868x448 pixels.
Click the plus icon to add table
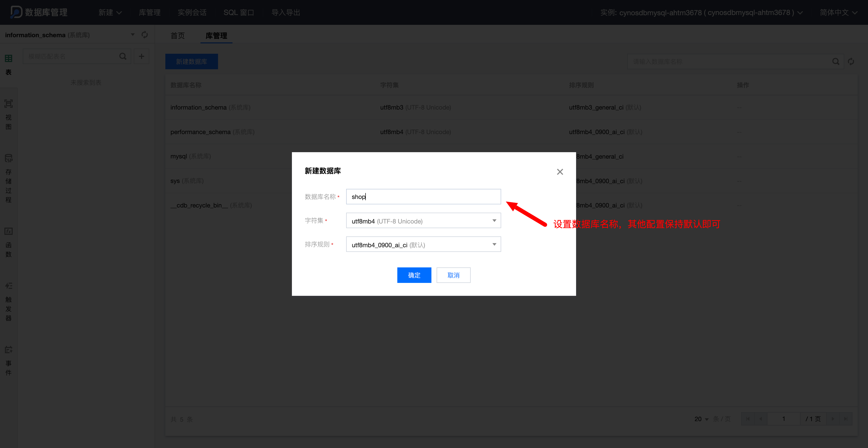point(142,56)
